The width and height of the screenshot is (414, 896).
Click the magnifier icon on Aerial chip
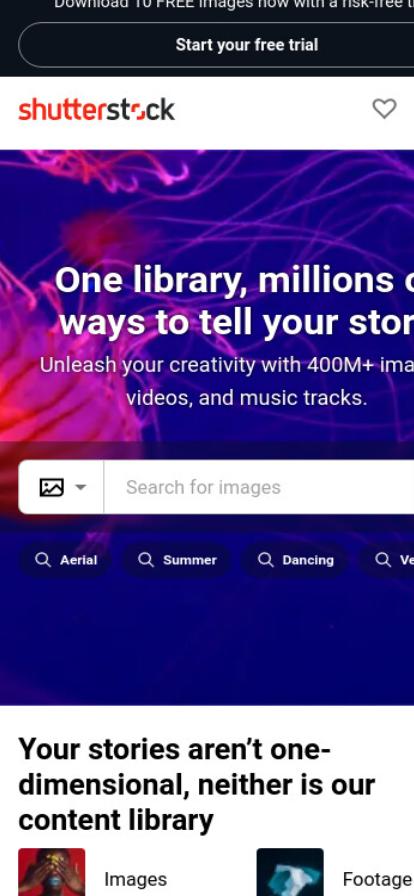[43, 559]
